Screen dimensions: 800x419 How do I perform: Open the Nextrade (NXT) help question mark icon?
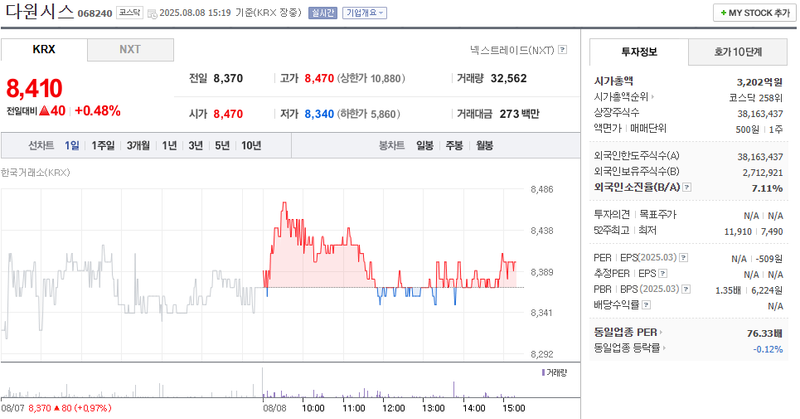coord(562,50)
